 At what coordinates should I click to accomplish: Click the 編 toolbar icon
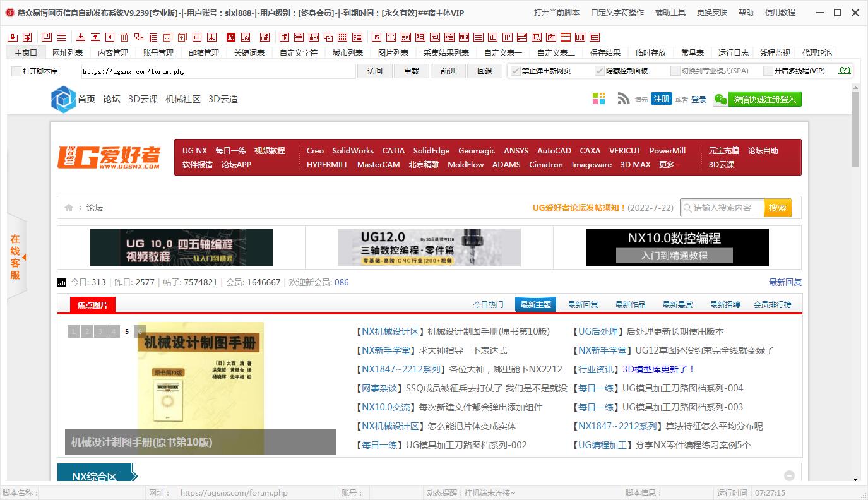(x=449, y=37)
